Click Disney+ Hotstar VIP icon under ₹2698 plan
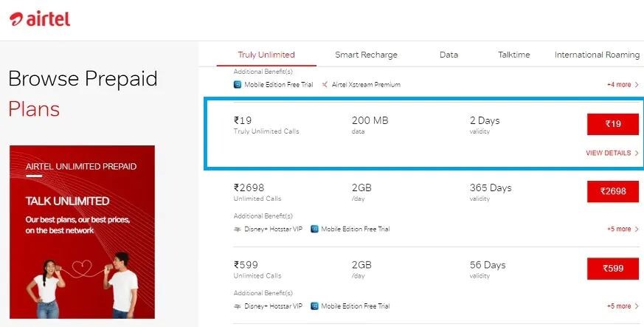 click(x=238, y=230)
